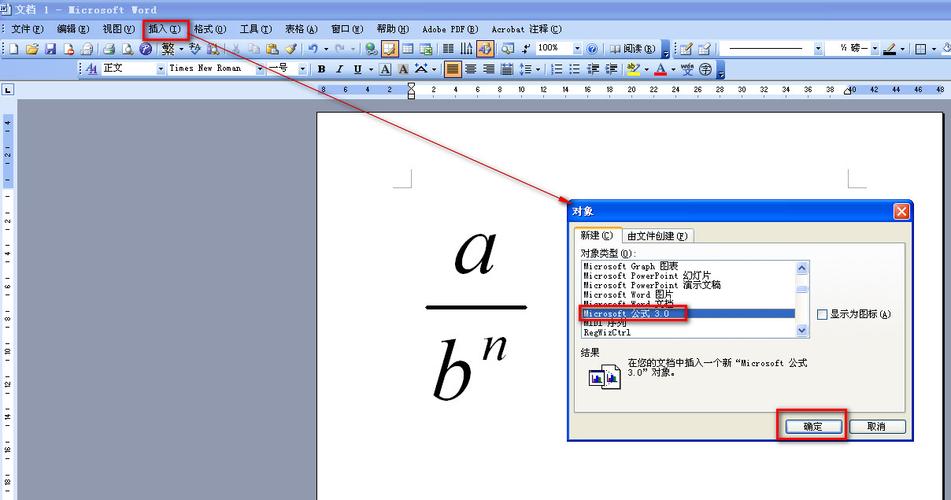This screenshot has height=500, width=951.
Task: Click the traditional Chinese 繁 conversion icon
Action: pyautogui.click(x=168, y=49)
